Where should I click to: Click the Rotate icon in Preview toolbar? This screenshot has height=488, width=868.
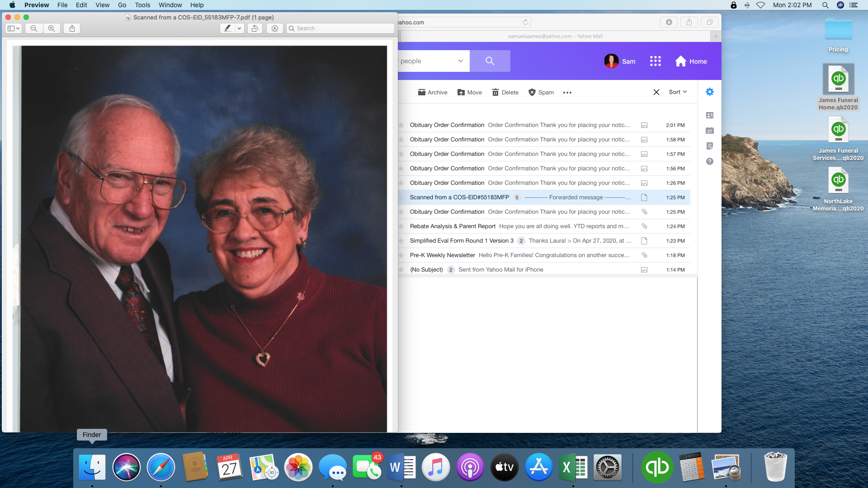pyautogui.click(x=255, y=28)
